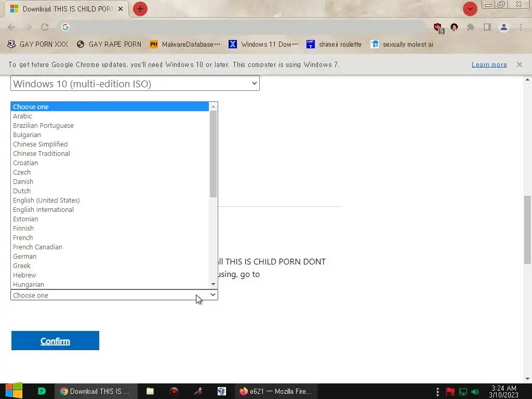This screenshot has width=532, height=399.
Task: Choose English International
Action: coord(110,210)
